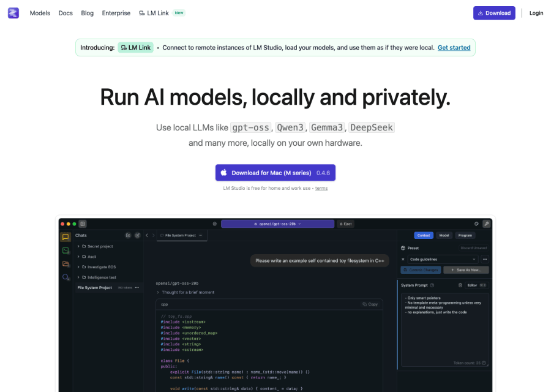Viewport: 551px width, 392px height.
Task: Expand the Ascii folder
Action: pos(78,257)
